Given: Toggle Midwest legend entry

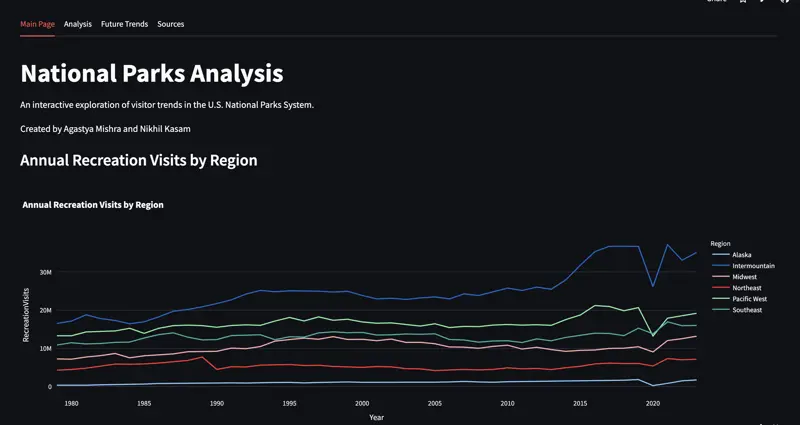Looking at the screenshot, I should (745, 277).
